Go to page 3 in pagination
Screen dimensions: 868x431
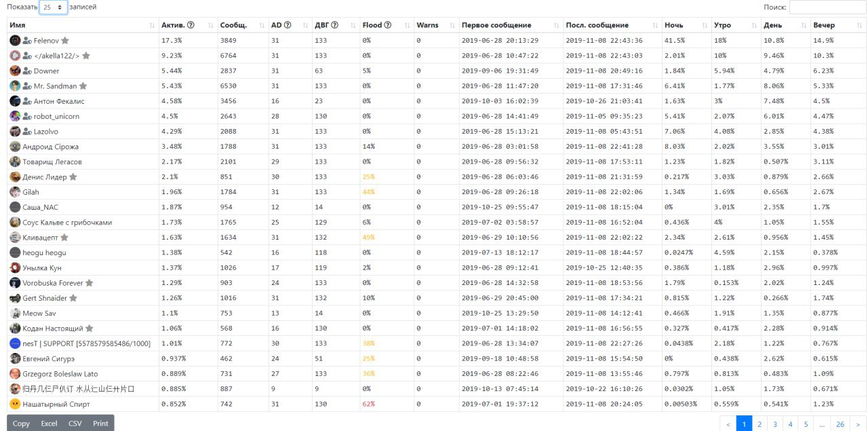[775, 424]
